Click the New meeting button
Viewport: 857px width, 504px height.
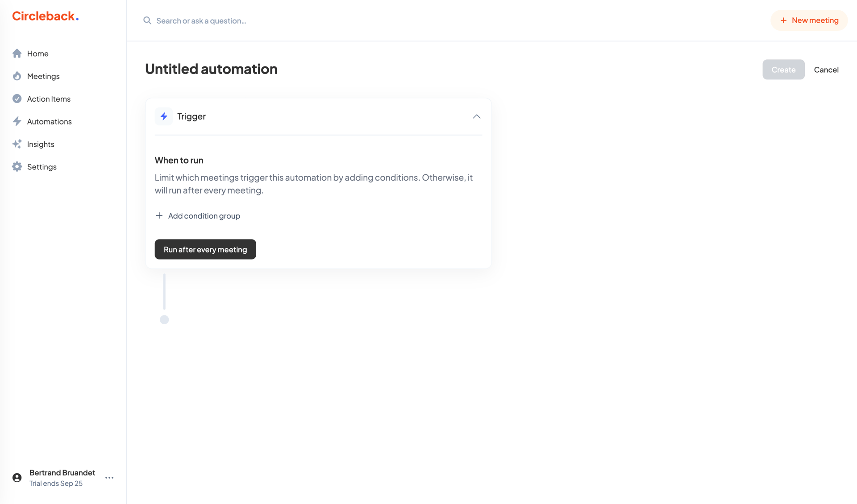point(809,20)
